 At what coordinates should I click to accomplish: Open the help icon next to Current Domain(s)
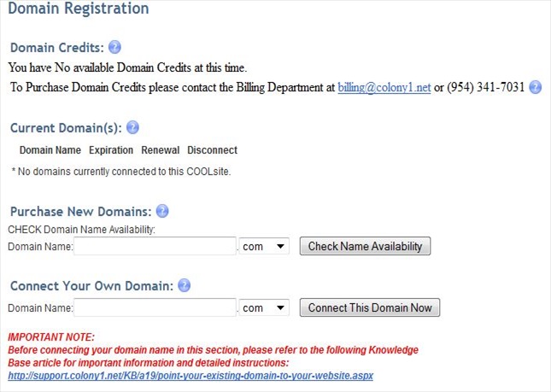click(132, 127)
